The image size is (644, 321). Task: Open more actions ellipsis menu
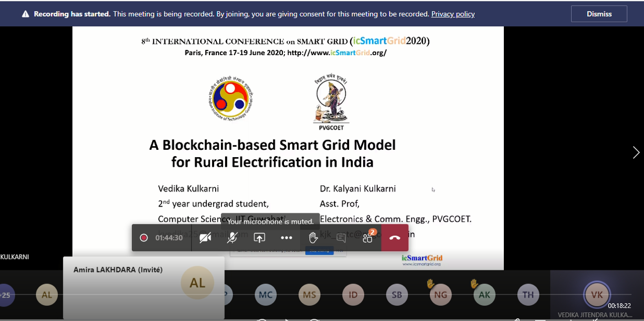click(x=287, y=238)
